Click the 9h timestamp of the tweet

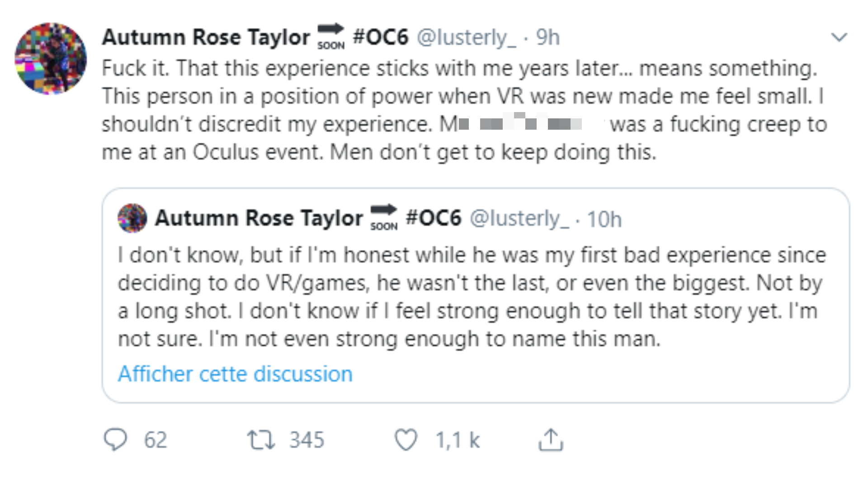548,37
